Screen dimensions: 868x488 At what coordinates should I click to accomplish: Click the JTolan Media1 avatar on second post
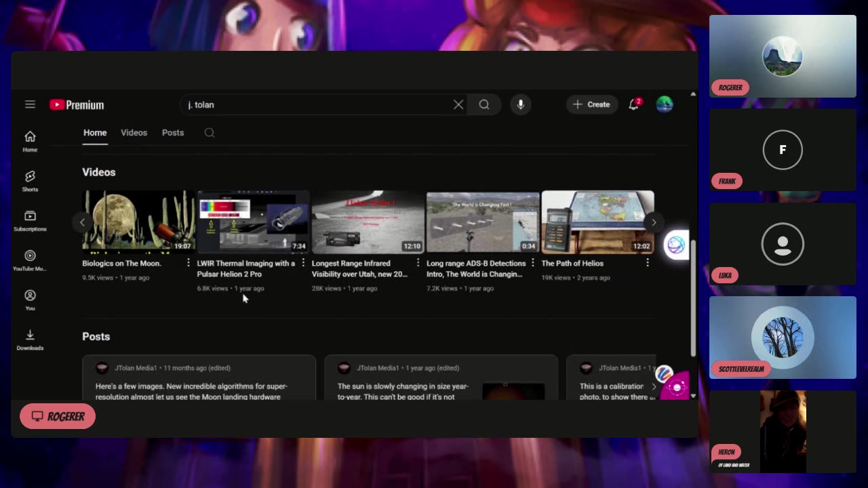coord(344,368)
